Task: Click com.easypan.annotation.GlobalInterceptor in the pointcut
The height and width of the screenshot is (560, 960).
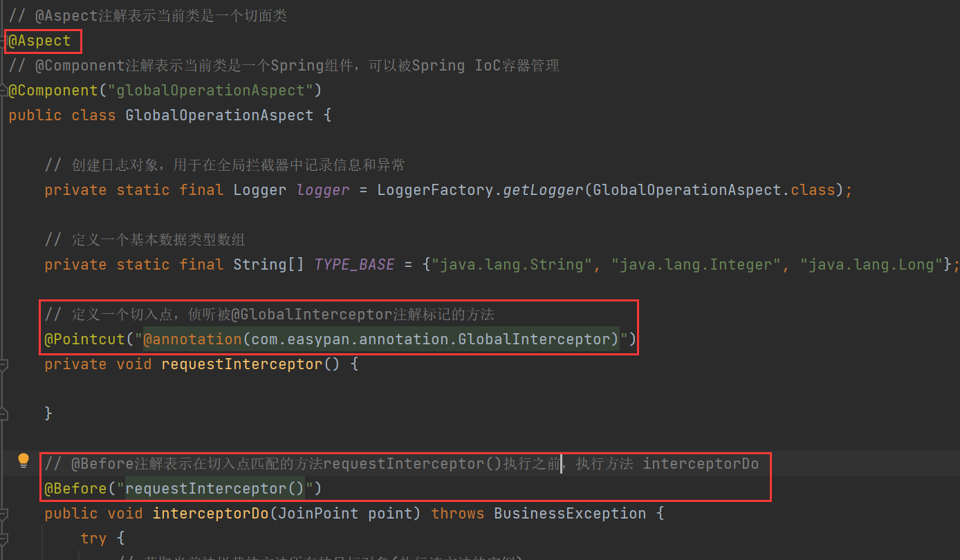Action: [x=431, y=339]
